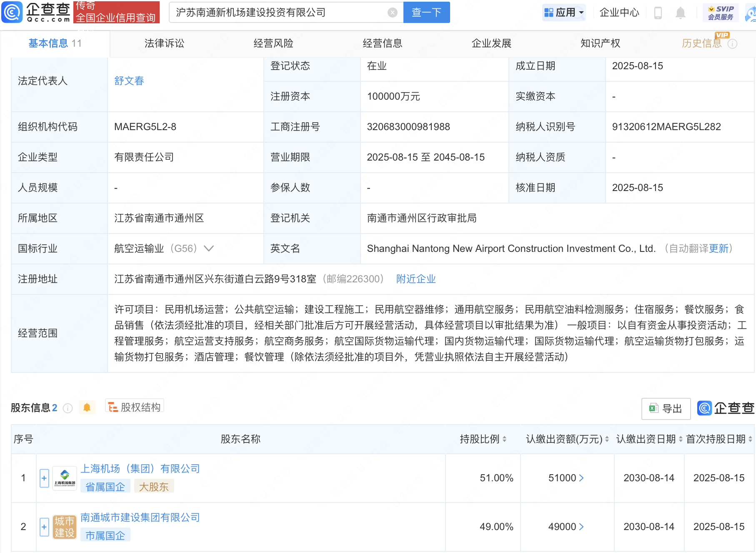This screenshot has height=553, width=756.
Task: Open the notifications bell in header
Action: [x=680, y=13]
